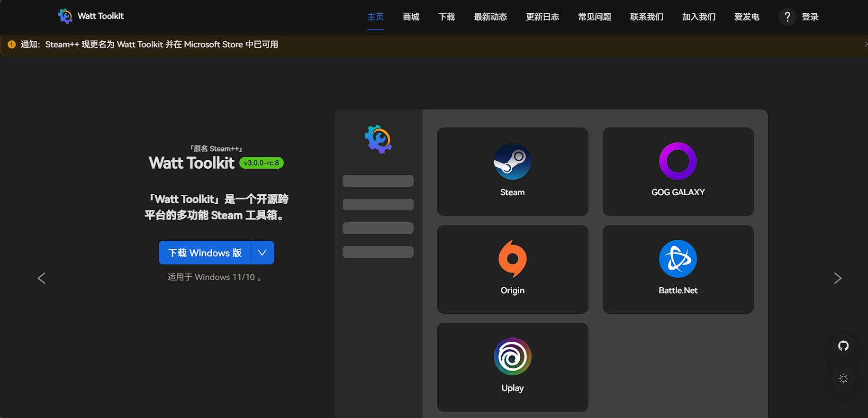This screenshot has width=868, height=418.
Task: Click the Uplay swirl logo icon
Action: tap(512, 356)
